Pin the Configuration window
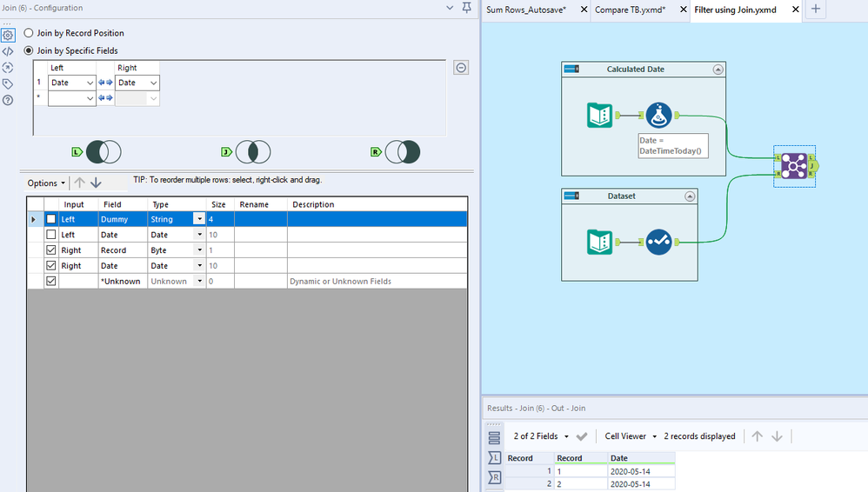Viewport: 868px width, 492px height. tap(467, 8)
